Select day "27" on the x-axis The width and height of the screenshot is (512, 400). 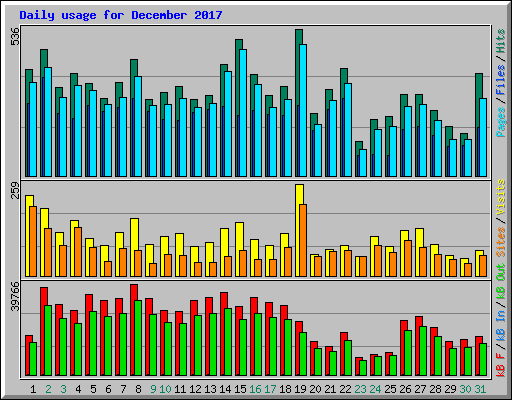(x=420, y=389)
